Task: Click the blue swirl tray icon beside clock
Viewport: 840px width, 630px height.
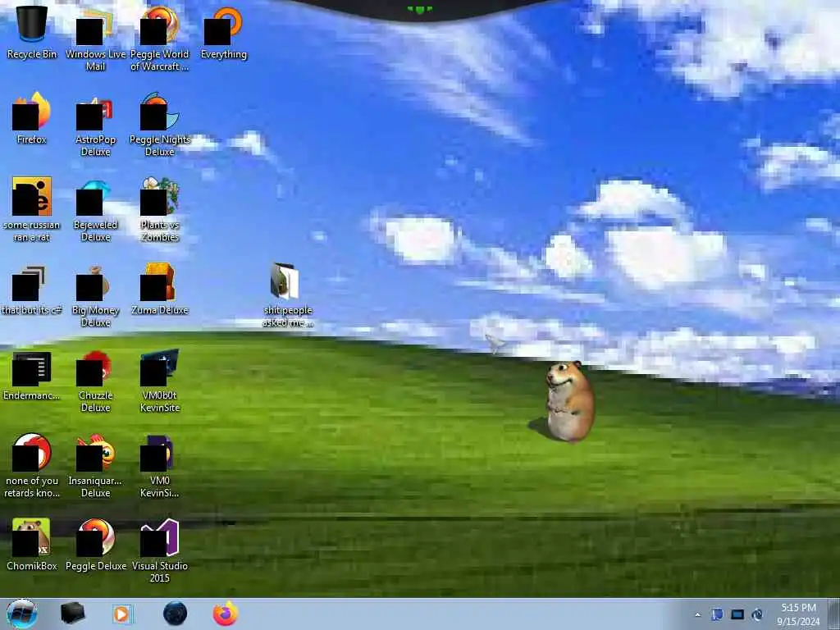Action: pos(757,614)
